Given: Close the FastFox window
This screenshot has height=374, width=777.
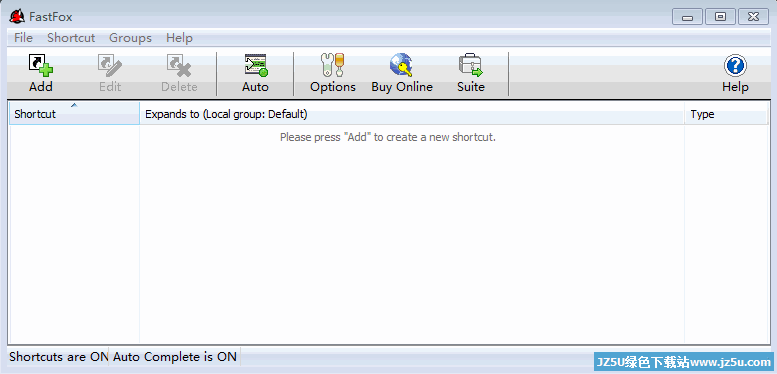Looking at the screenshot, I should 753,17.
